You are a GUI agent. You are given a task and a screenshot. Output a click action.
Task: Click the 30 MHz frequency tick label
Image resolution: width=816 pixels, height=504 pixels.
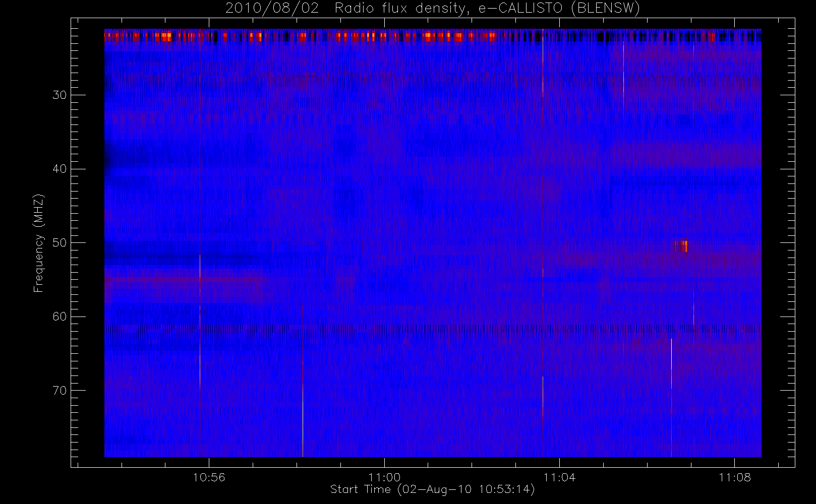click(x=60, y=95)
